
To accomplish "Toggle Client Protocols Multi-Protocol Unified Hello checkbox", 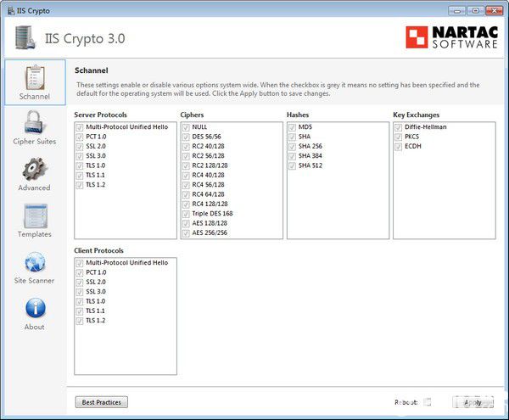I will (80, 263).
